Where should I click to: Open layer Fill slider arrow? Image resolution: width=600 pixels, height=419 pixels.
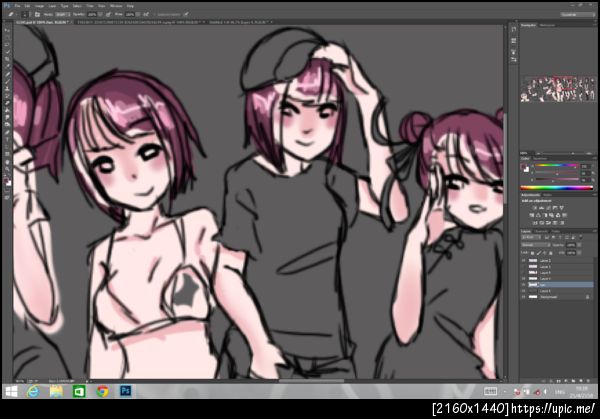pos(579,253)
